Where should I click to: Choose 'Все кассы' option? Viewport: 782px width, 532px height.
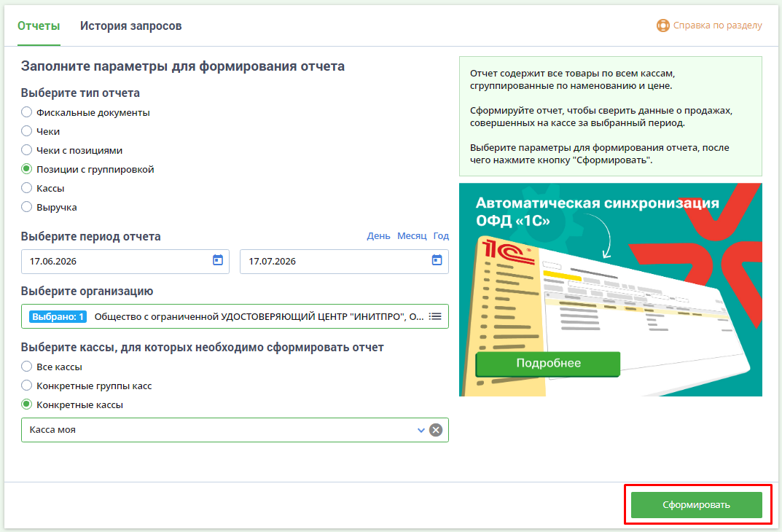point(26,367)
